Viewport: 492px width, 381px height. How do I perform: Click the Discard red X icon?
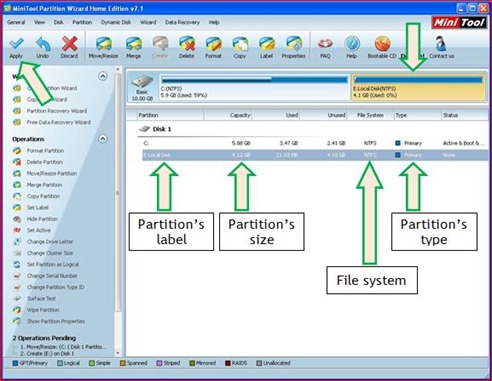pyautogui.click(x=69, y=44)
